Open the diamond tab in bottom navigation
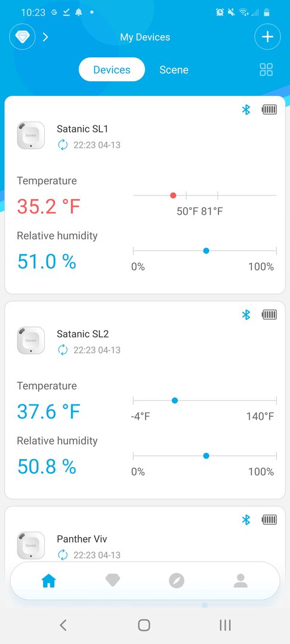Screen dimensions: 290x644 point(113,580)
